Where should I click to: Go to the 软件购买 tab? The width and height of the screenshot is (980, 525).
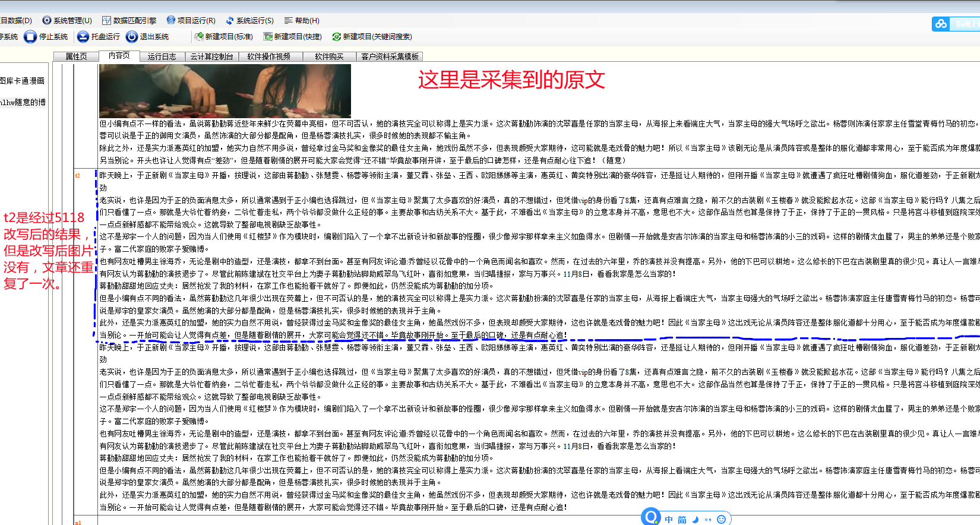click(329, 56)
